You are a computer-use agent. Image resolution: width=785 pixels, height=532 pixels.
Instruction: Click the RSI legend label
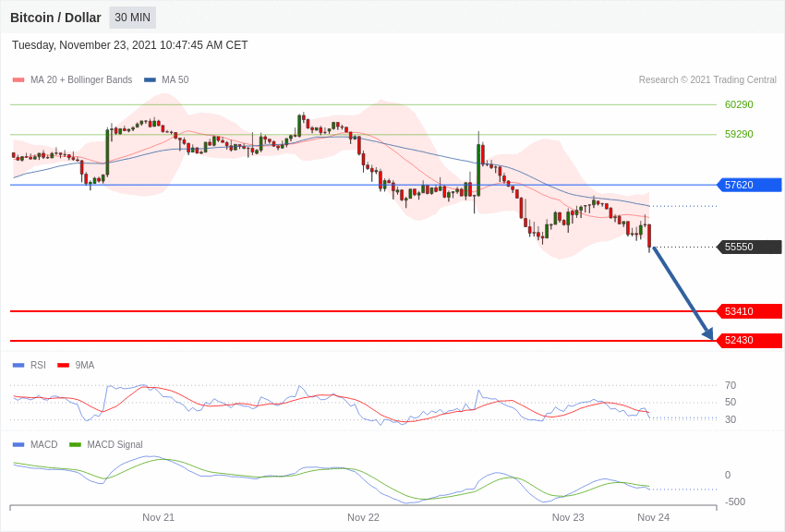click(x=38, y=366)
